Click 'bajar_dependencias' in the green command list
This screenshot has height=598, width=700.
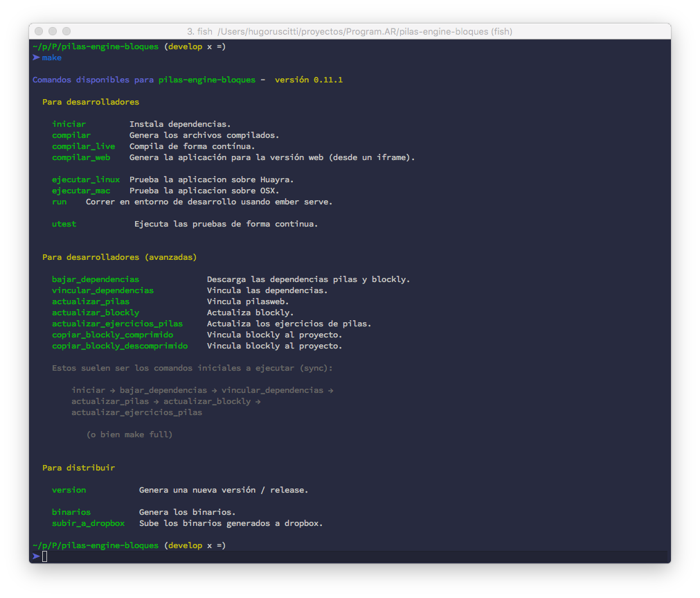click(96, 279)
